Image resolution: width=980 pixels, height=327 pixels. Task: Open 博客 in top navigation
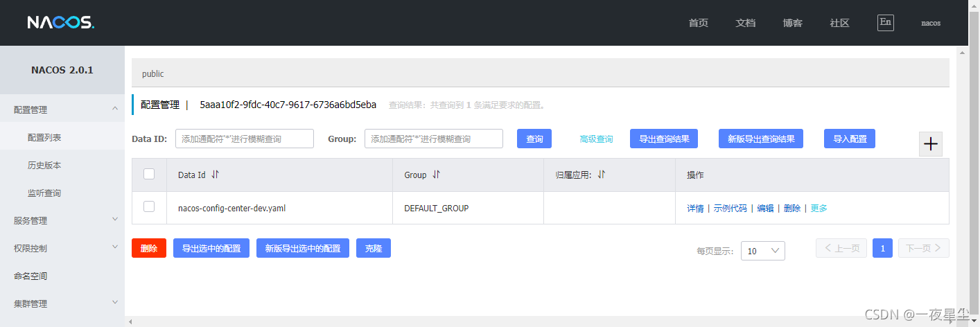tap(793, 23)
